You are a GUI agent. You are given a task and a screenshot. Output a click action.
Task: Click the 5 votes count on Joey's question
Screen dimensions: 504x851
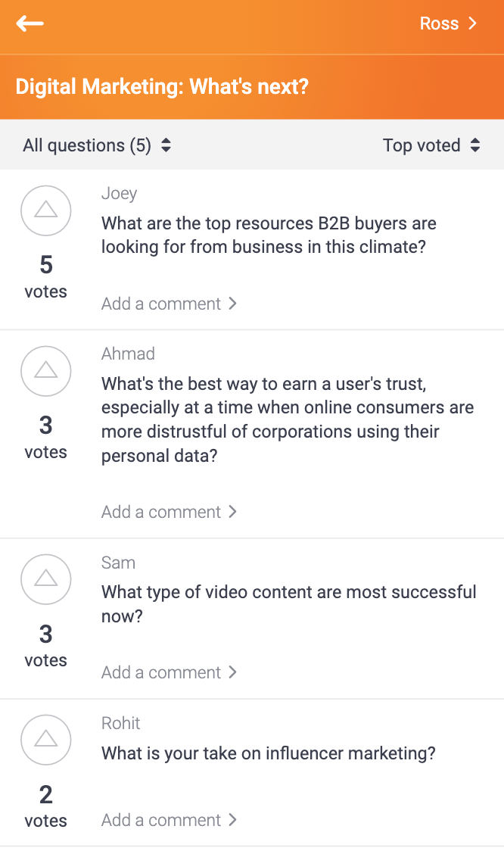point(46,277)
